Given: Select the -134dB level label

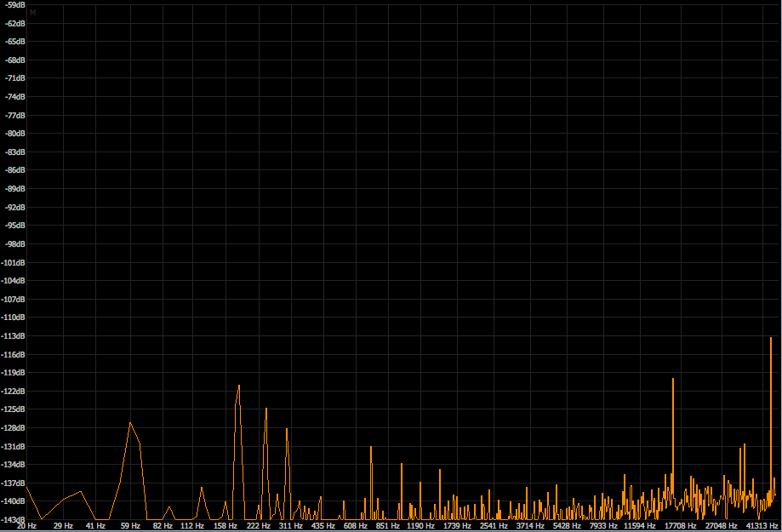Looking at the screenshot, I should point(13,465).
